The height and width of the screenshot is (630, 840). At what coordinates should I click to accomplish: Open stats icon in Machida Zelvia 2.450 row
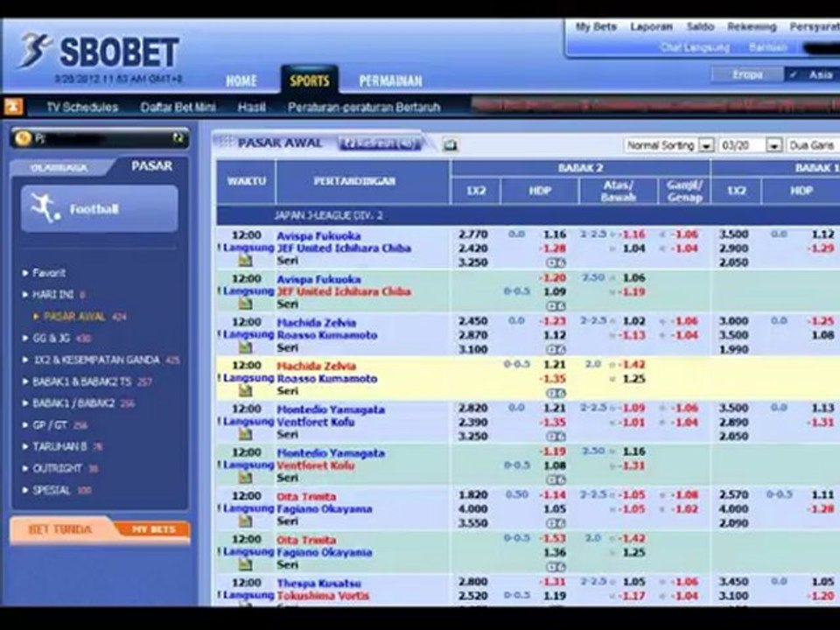[245, 348]
